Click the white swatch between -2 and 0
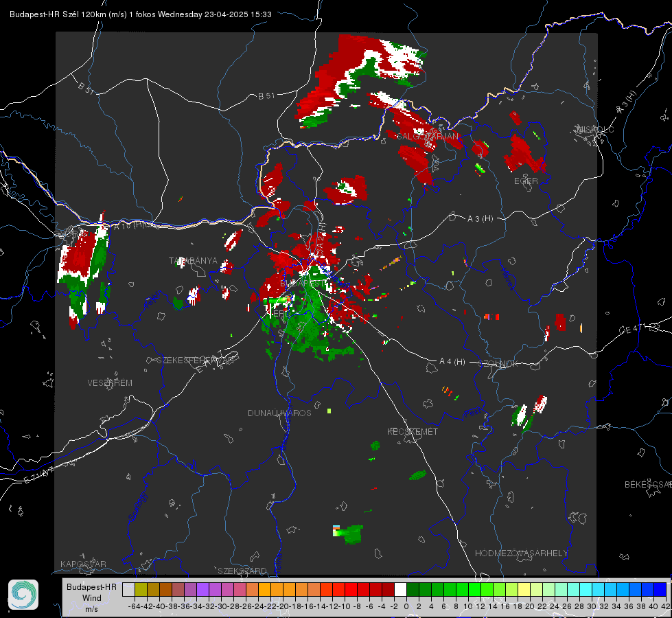Viewport: 672px width, 618px height. pyautogui.click(x=400, y=590)
